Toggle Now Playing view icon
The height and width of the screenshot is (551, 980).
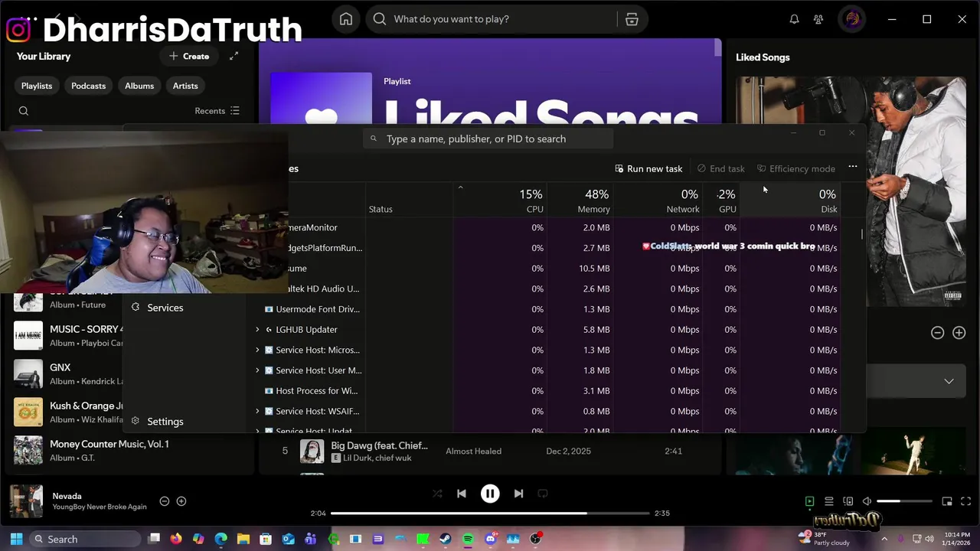pyautogui.click(x=809, y=501)
